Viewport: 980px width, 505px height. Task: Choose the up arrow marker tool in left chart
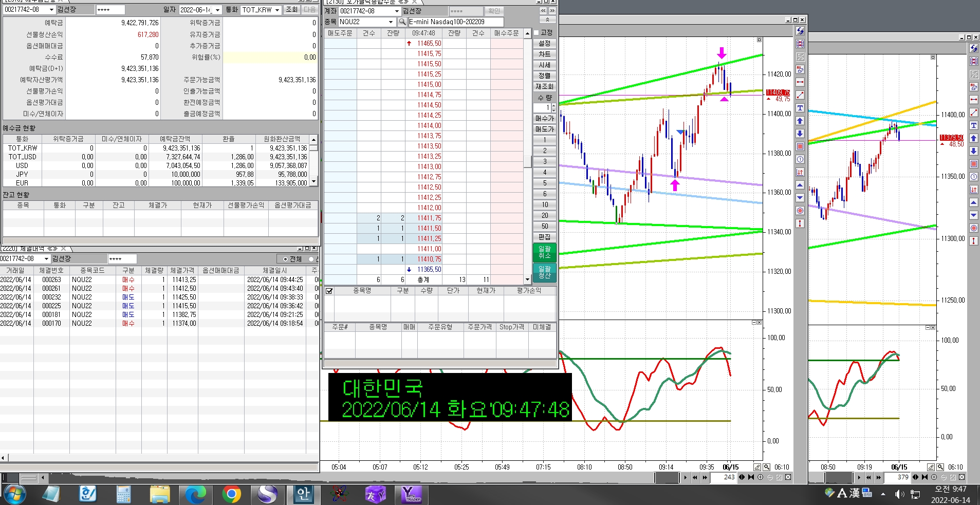click(800, 121)
